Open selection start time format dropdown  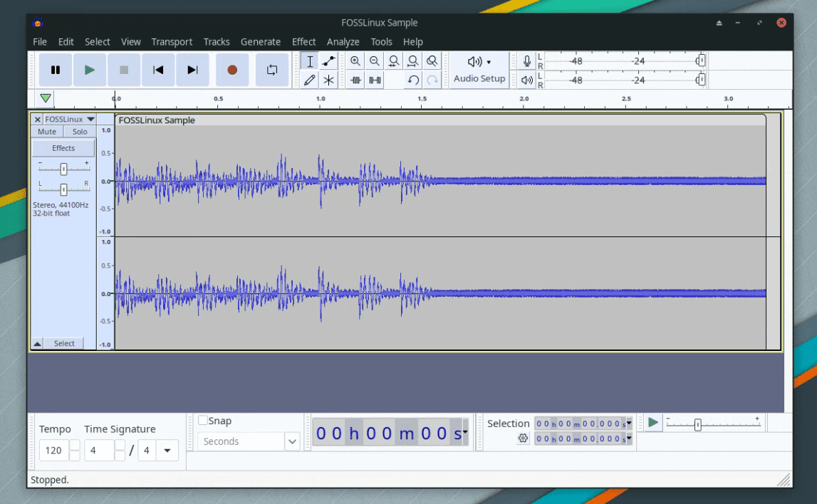click(630, 424)
